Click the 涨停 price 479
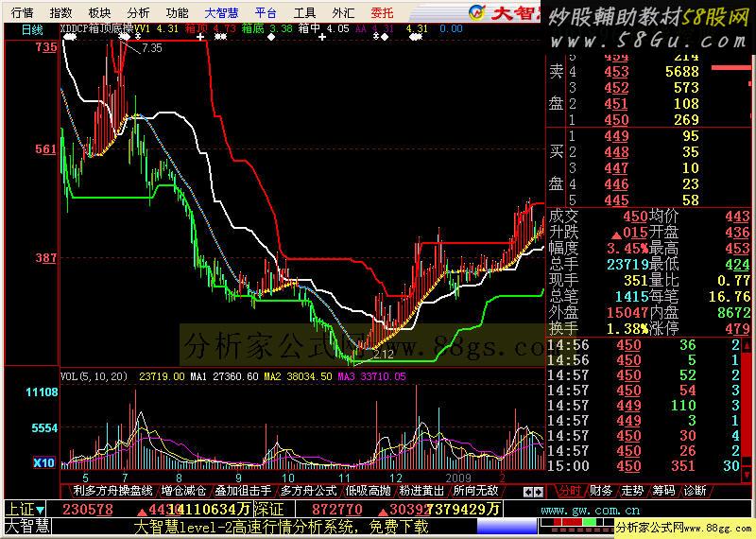Image resolution: width=756 pixels, height=539 pixels. [737, 329]
